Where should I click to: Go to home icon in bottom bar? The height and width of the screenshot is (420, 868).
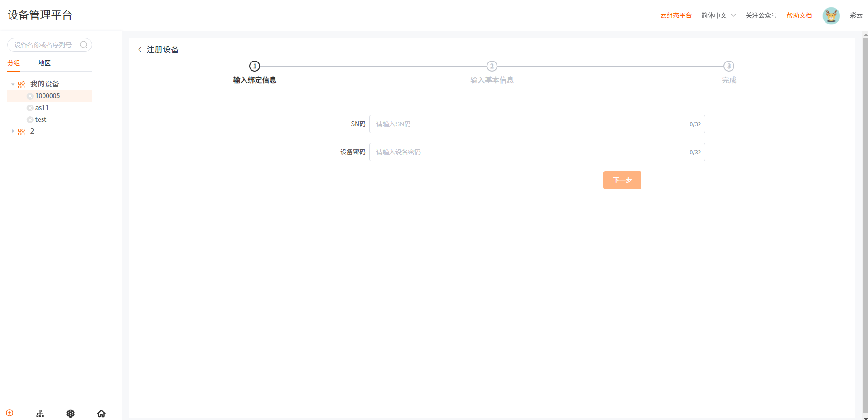101,413
